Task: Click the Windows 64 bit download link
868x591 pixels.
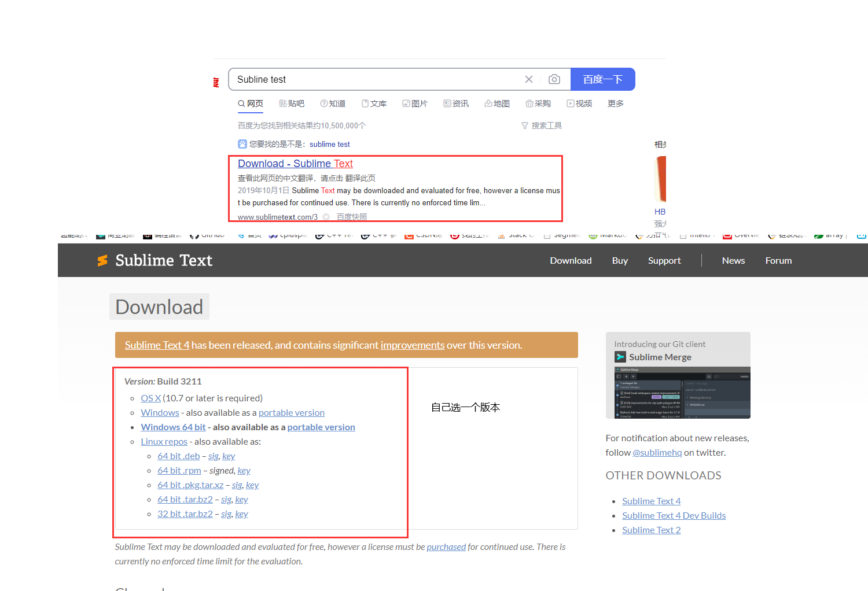Action: pos(173,427)
